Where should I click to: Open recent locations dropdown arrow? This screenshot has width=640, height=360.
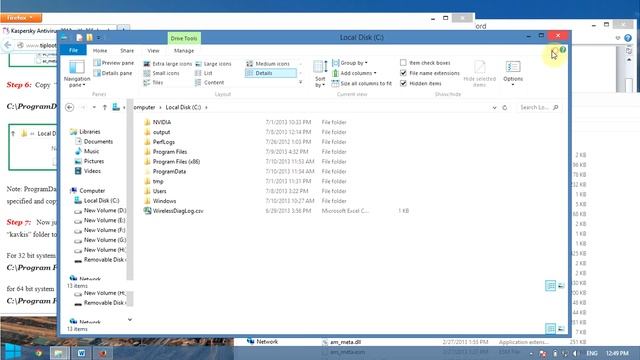pos(94,107)
